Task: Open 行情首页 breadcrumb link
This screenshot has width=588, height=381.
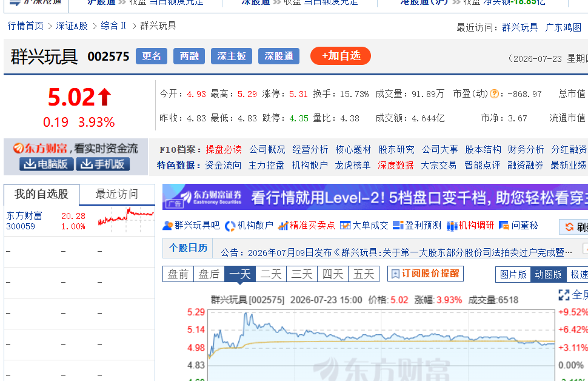Action: click(x=25, y=26)
